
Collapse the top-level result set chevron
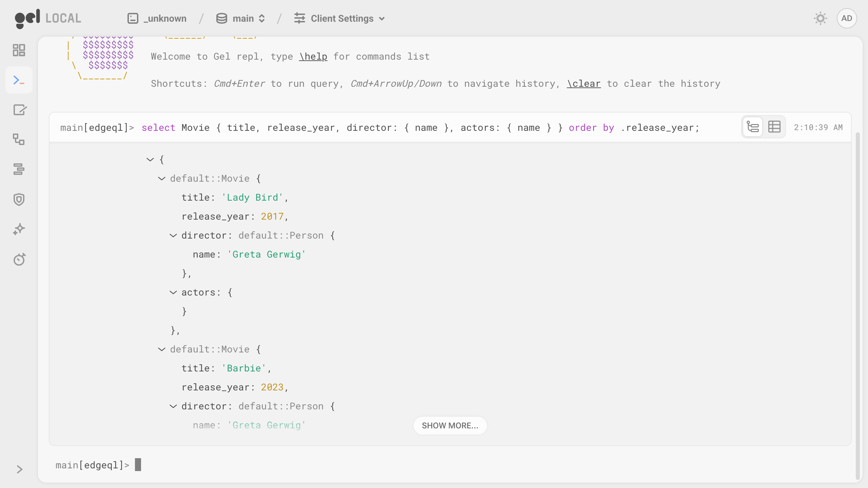coord(150,159)
